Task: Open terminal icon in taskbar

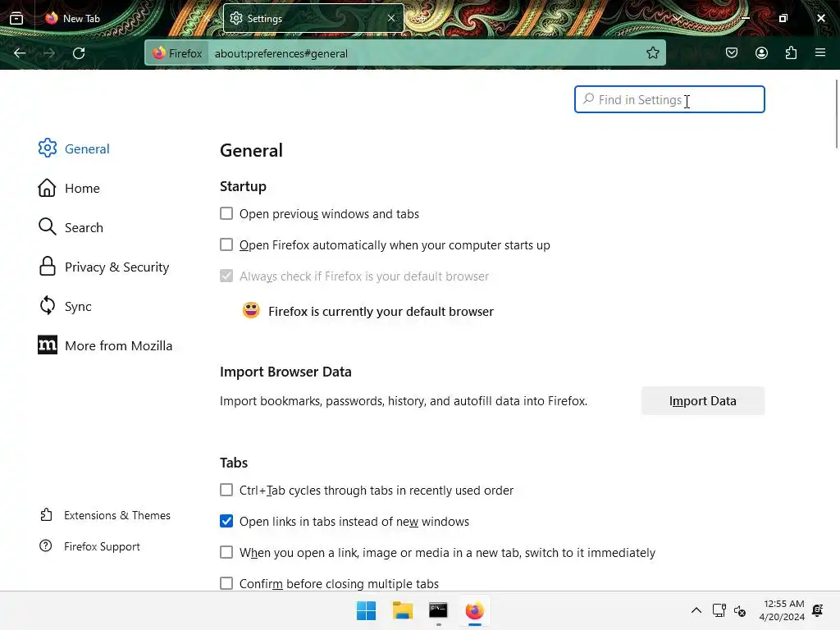Action: point(438,610)
